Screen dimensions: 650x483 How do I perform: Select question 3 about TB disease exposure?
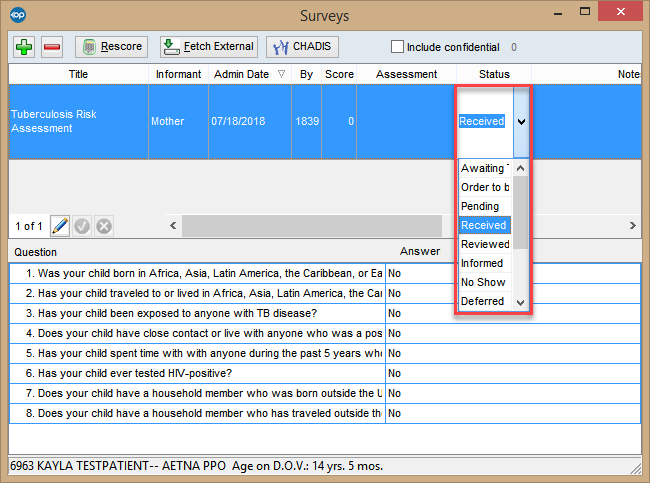tap(197, 313)
